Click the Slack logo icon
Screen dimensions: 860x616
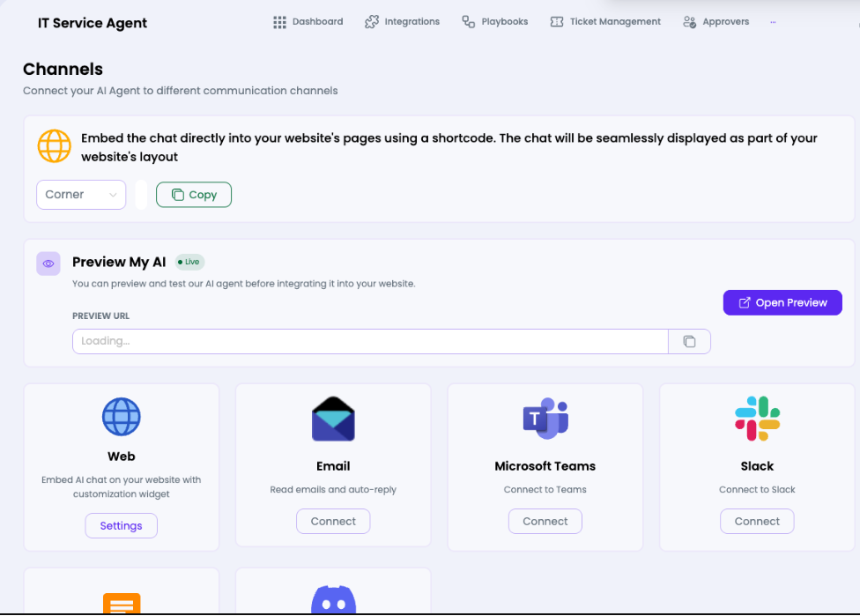coord(757,419)
